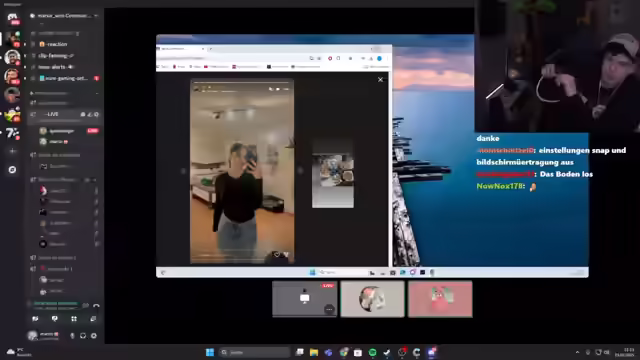This screenshot has height=360, width=640.
Task: Click the share screen button in voice panel
Action: point(54,319)
